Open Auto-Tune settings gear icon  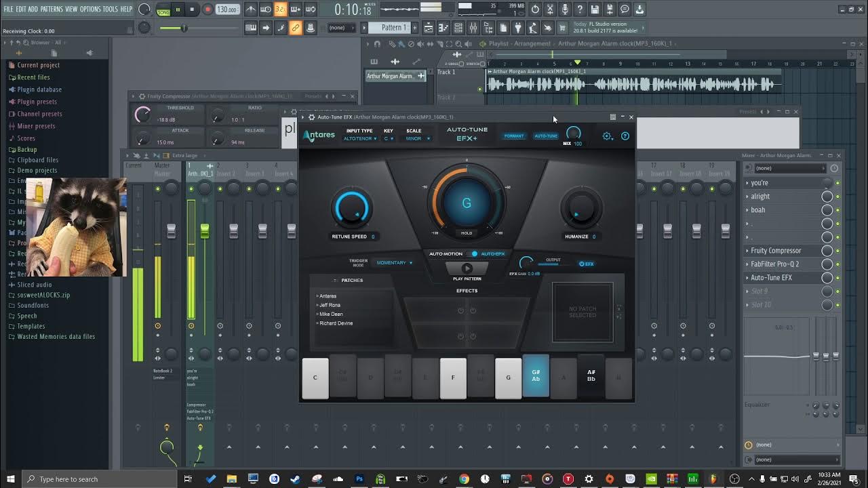click(607, 136)
